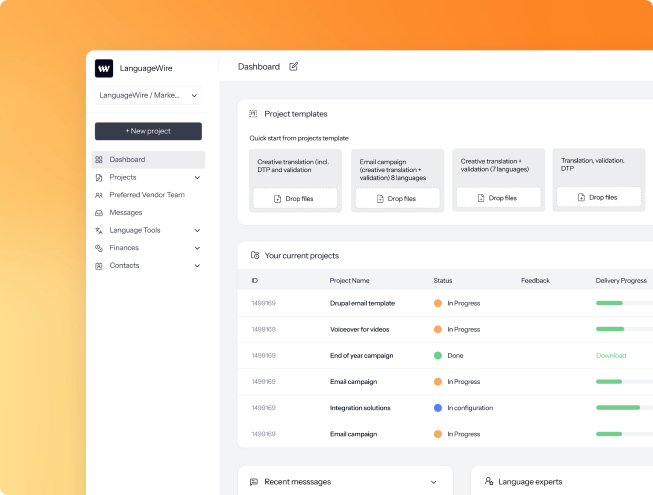Click the Finances coins icon in sidebar
This screenshot has height=495, width=653.
pos(99,248)
